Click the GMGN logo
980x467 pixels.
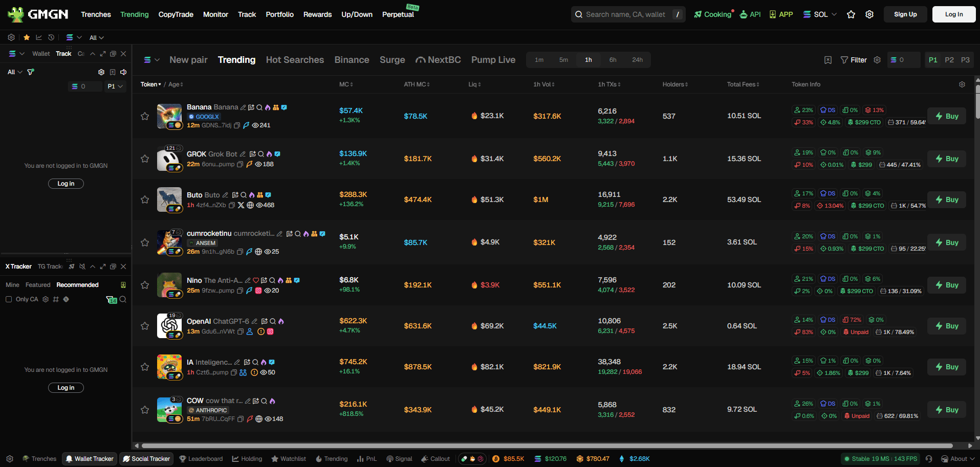38,14
